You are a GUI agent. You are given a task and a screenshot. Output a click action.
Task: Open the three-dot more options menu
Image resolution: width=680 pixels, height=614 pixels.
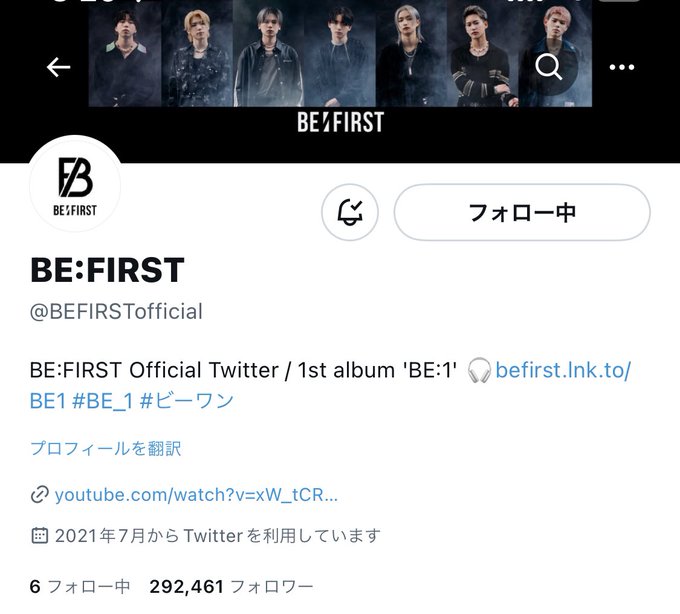tap(622, 67)
